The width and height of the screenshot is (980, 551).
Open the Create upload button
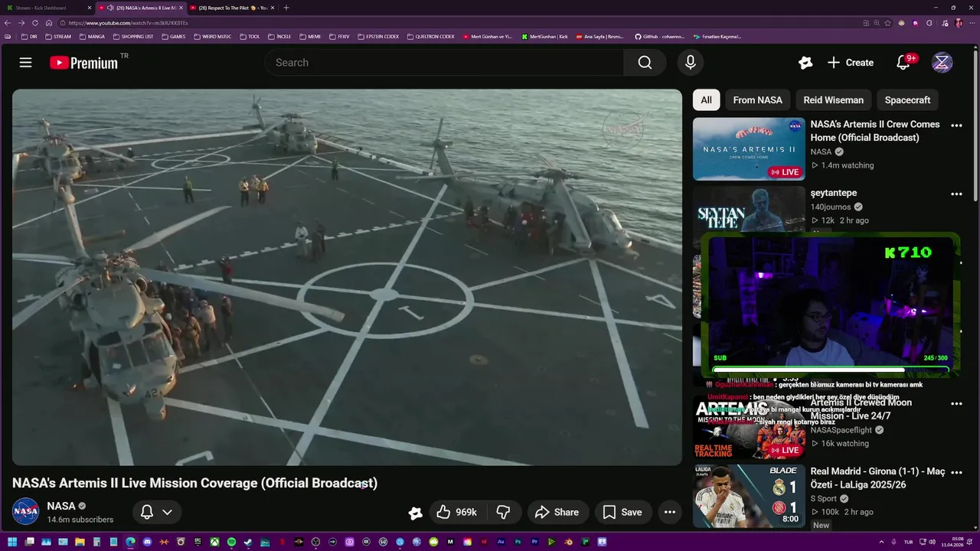pos(850,63)
